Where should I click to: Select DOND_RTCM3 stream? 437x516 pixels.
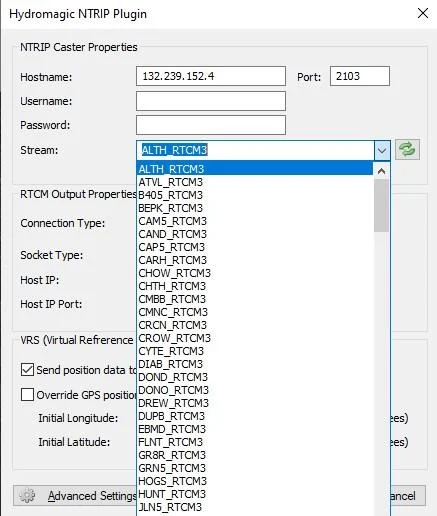pyautogui.click(x=255, y=377)
